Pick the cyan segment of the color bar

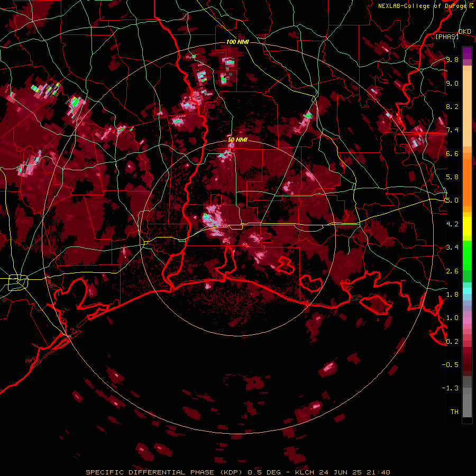tap(467, 290)
